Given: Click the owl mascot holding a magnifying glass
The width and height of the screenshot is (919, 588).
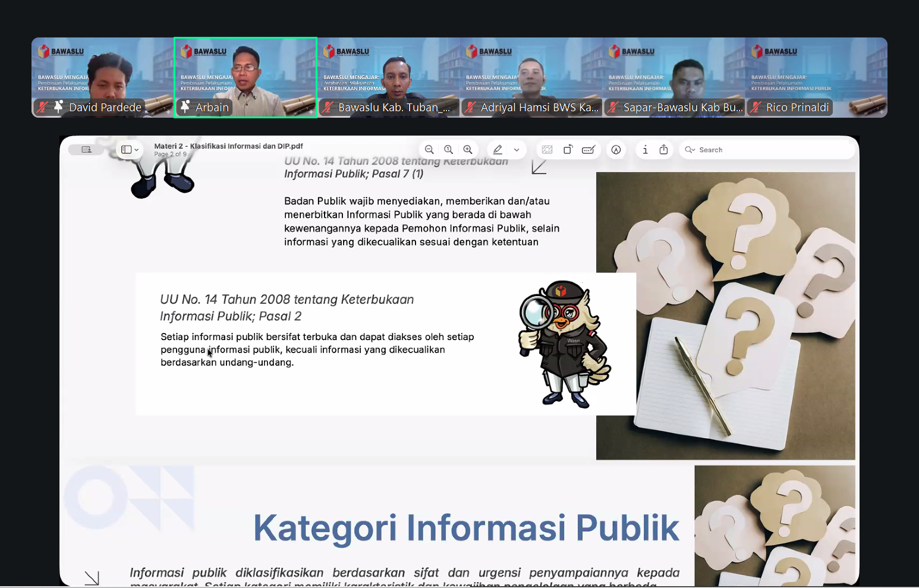Looking at the screenshot, I should [565, 344].
